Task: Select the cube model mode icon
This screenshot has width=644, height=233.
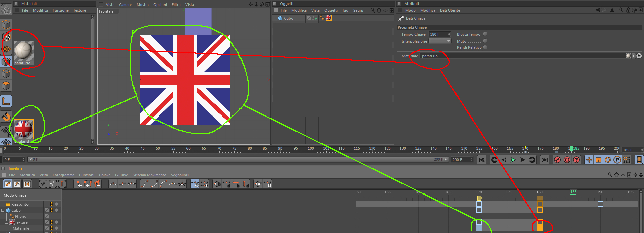Action: click(6, 25)
